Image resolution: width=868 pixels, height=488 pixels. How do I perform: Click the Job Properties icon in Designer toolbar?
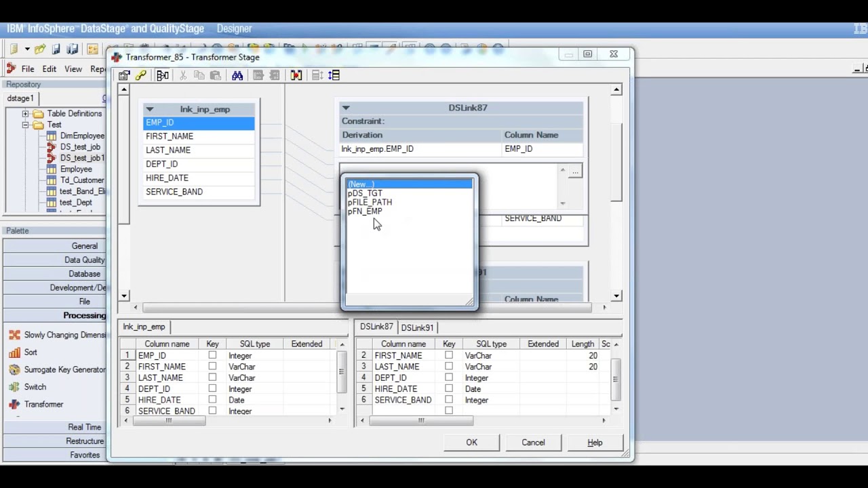click(x=93, y=49)
